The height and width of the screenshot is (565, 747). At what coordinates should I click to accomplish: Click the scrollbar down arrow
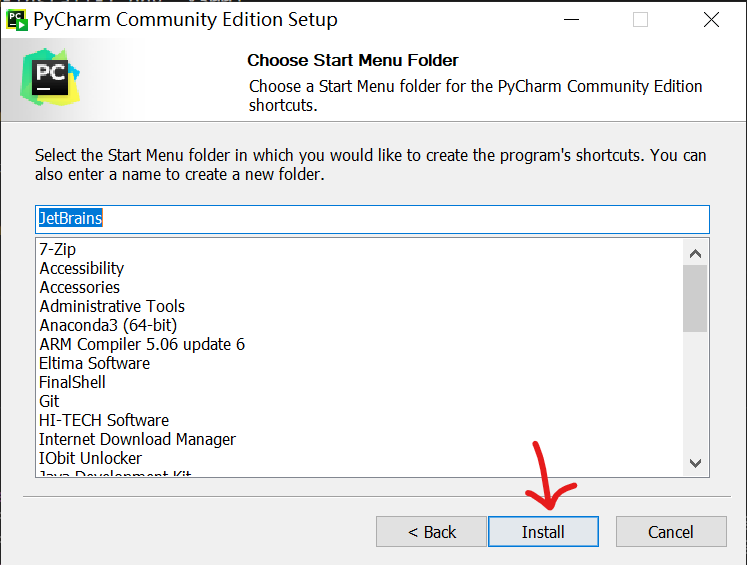[695, 463]
